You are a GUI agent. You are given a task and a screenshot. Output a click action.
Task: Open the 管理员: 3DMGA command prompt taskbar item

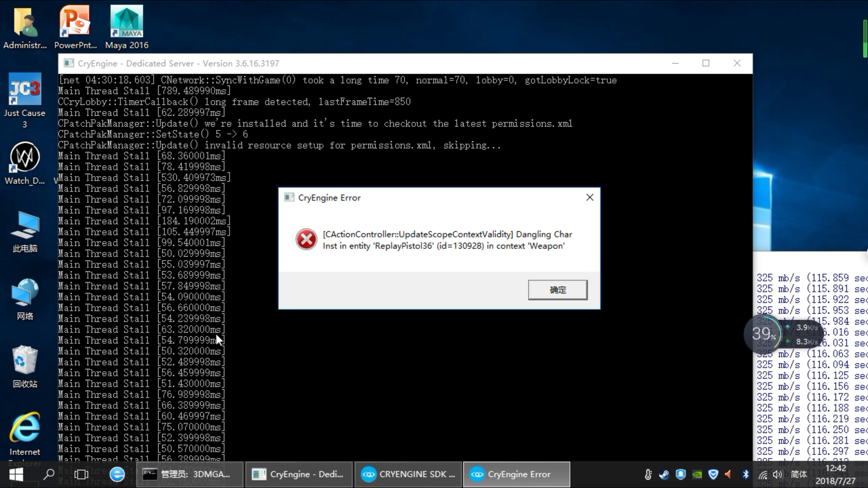[x=189, y=474]
